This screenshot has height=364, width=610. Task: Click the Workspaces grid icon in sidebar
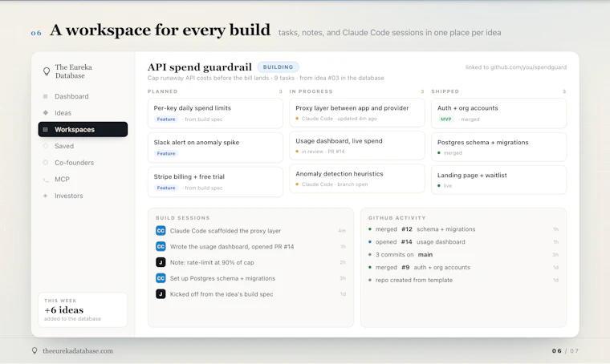(45, 129)
